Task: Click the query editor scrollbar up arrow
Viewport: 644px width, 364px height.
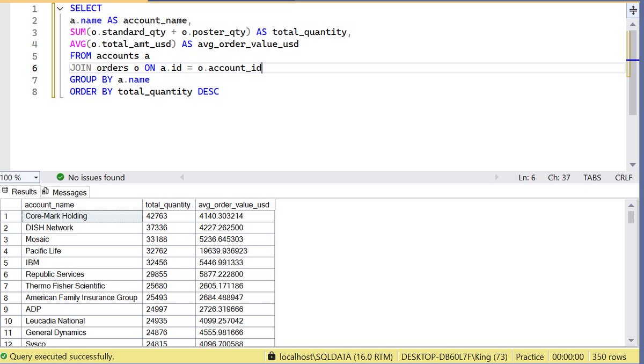Action: (632, 23)
